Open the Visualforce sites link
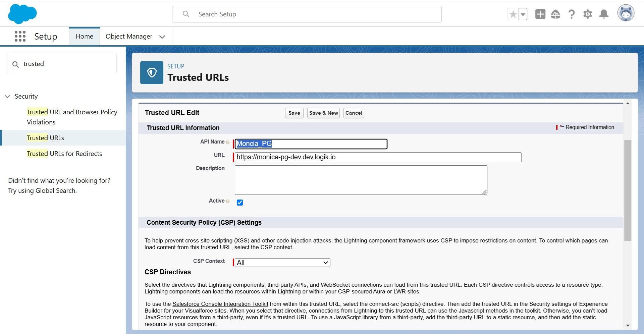 pos(206,311)
